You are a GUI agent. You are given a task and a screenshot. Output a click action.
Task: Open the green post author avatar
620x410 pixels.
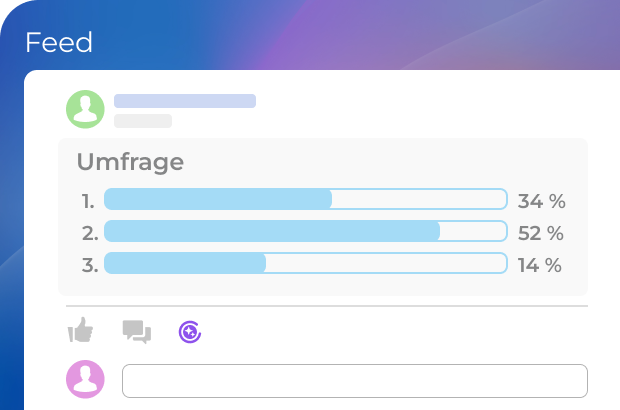pyautogui.click(x=85, y=109)
